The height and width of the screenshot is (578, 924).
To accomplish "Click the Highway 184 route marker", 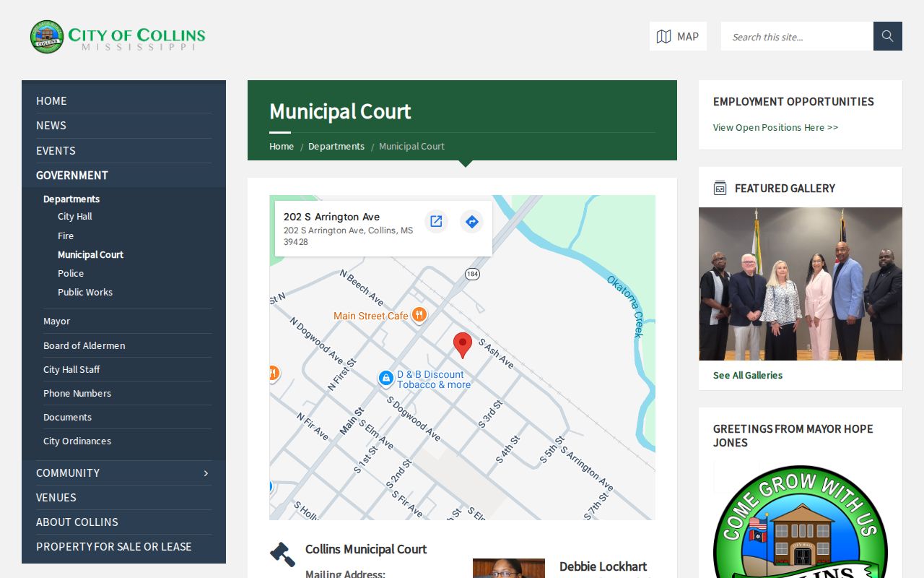I will click(x=472, y=274).
